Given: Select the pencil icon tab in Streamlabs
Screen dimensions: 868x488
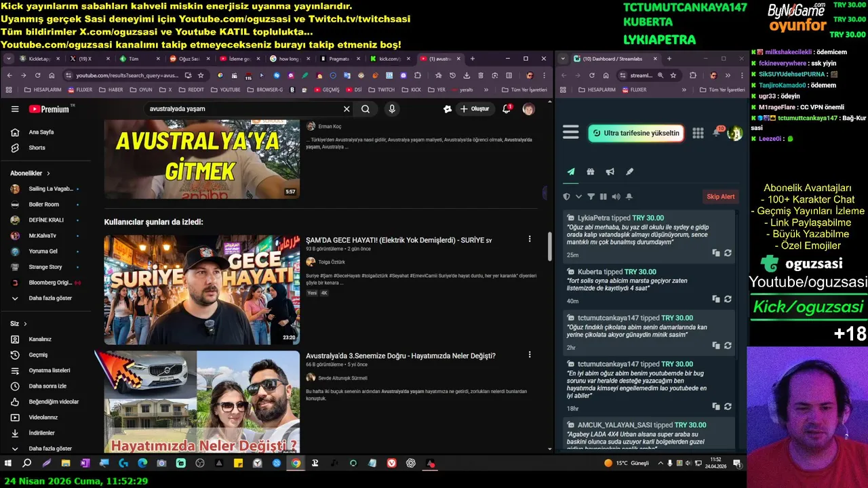Looking at the screenshot, I should (x=629, y=172).
